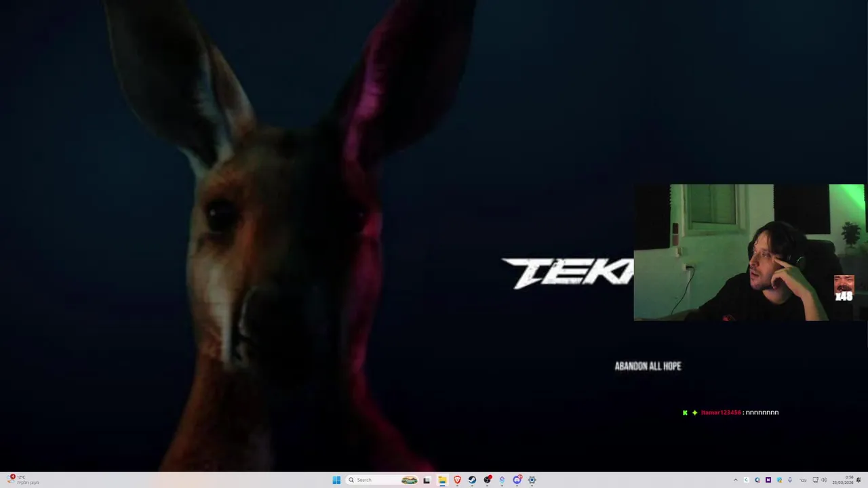Open File Explorer from the taskbar
The height and width of the screenshot is (488, 868).
(442, 480)
